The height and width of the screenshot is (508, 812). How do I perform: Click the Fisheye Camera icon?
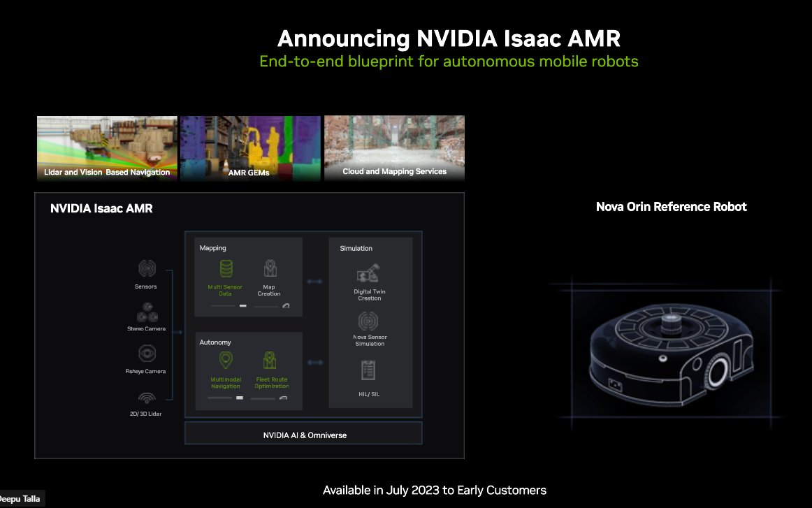(147, 354)
